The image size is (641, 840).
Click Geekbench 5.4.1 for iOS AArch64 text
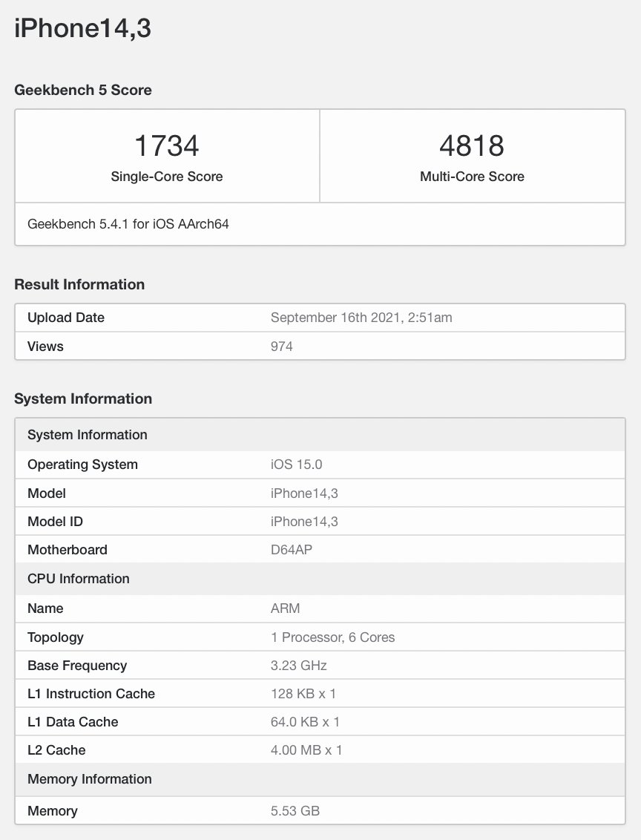click(x=128, y=224)
